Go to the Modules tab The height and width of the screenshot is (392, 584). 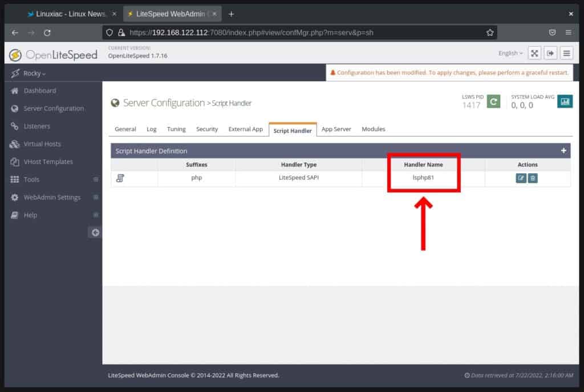click(373, 129)
